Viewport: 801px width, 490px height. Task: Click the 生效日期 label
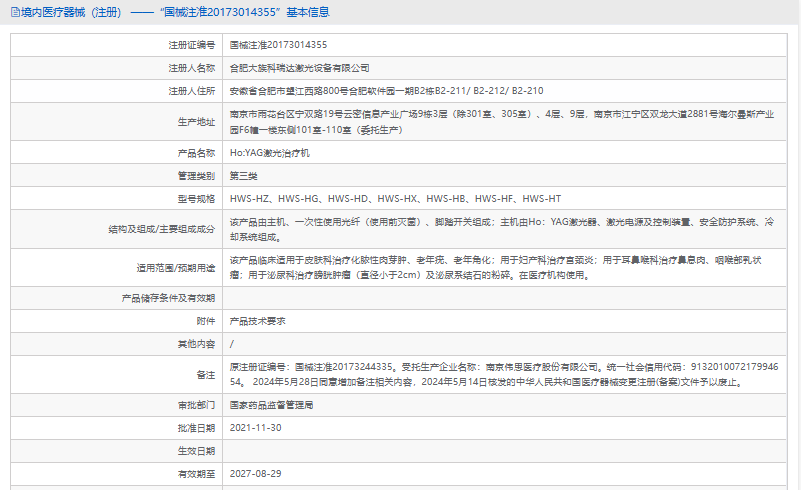tap(197, 451)
